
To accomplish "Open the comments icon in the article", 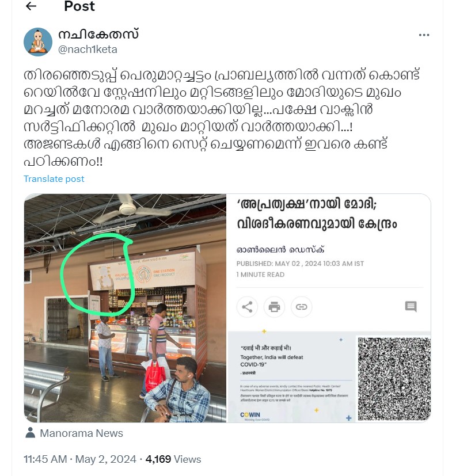I will pos(411,306).
